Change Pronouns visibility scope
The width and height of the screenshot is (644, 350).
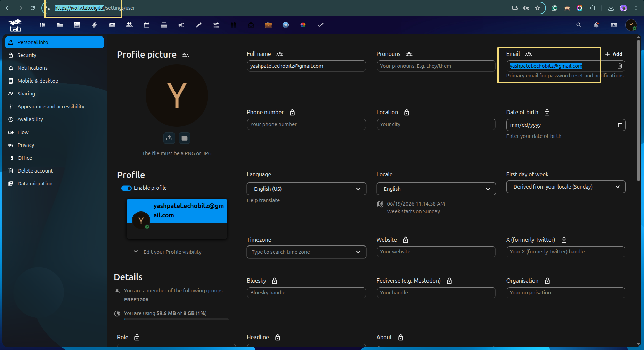tap(409, 54)
